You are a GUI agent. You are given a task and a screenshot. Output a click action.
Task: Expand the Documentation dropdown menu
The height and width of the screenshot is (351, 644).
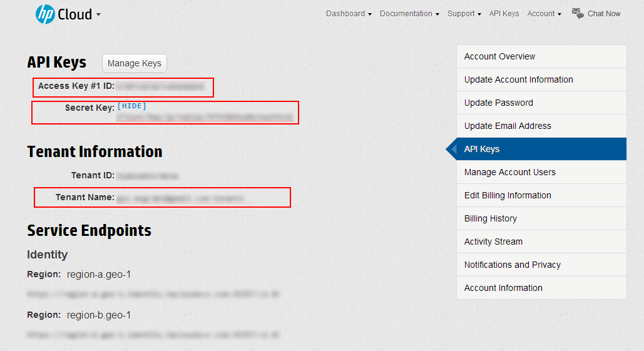coord(409,14)
